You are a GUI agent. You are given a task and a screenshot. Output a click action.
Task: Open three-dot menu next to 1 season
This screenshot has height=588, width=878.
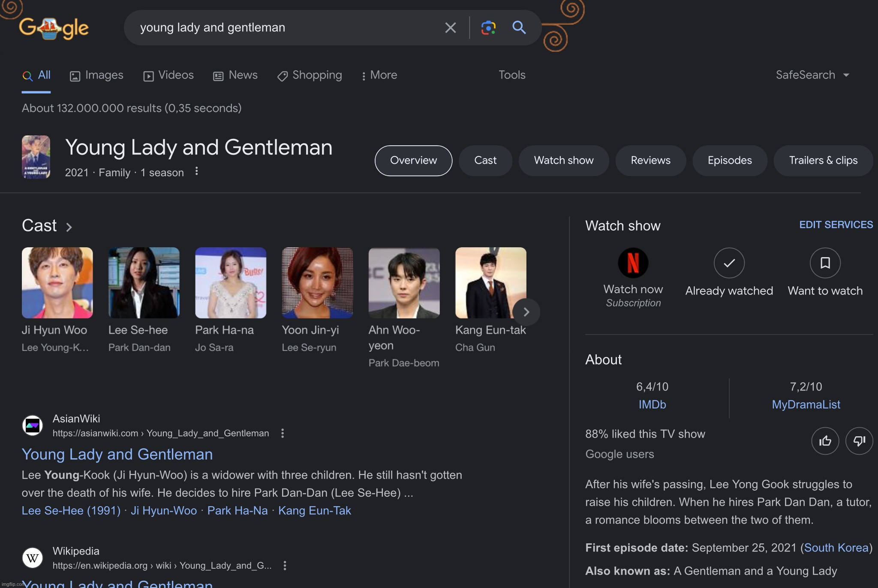196,171
